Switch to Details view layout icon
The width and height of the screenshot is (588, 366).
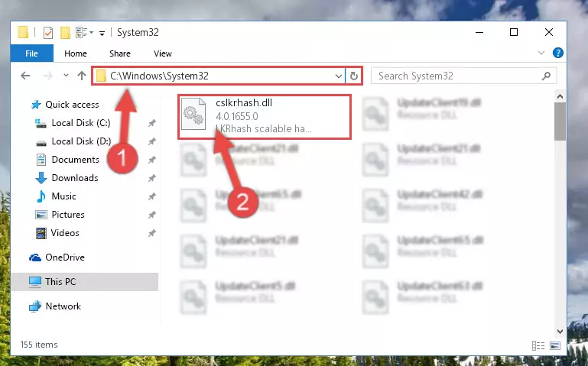pos(538,345)
